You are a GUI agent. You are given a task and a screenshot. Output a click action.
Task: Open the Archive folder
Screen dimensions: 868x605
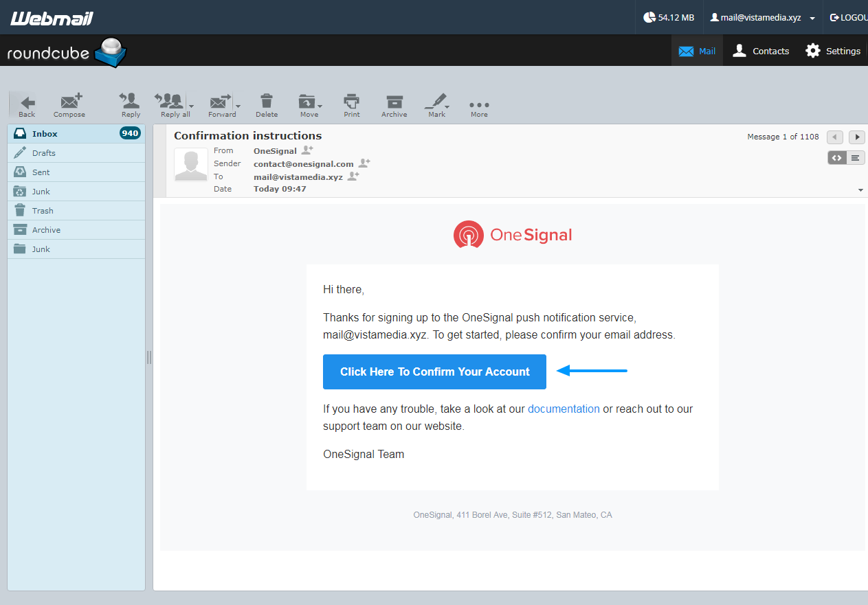(x=76, y=230)
